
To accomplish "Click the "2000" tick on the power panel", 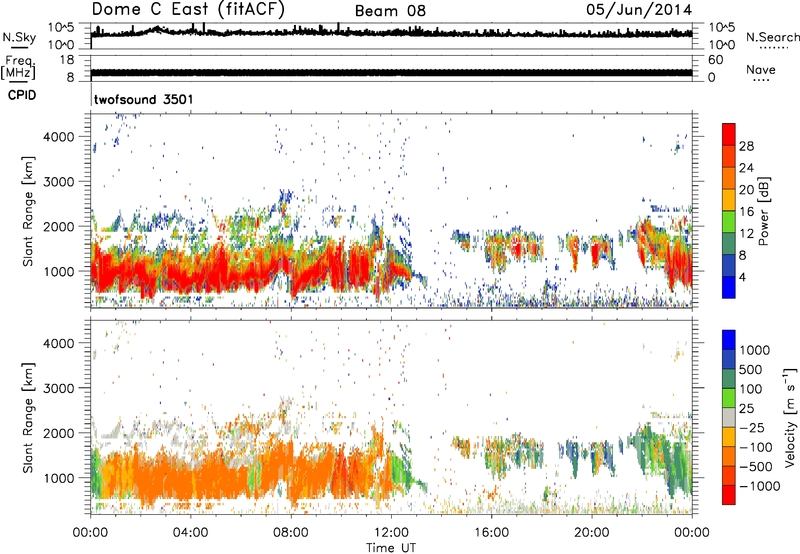I will [58, 226].
